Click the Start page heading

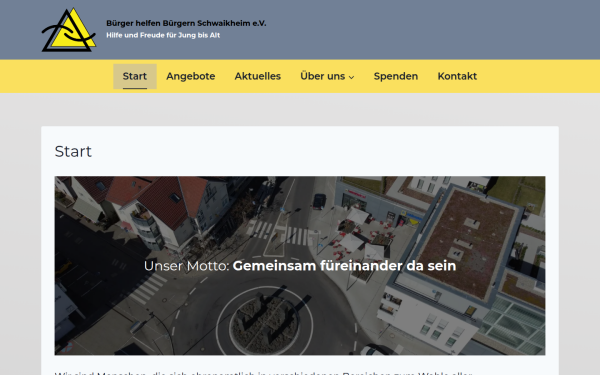point(73,152)
